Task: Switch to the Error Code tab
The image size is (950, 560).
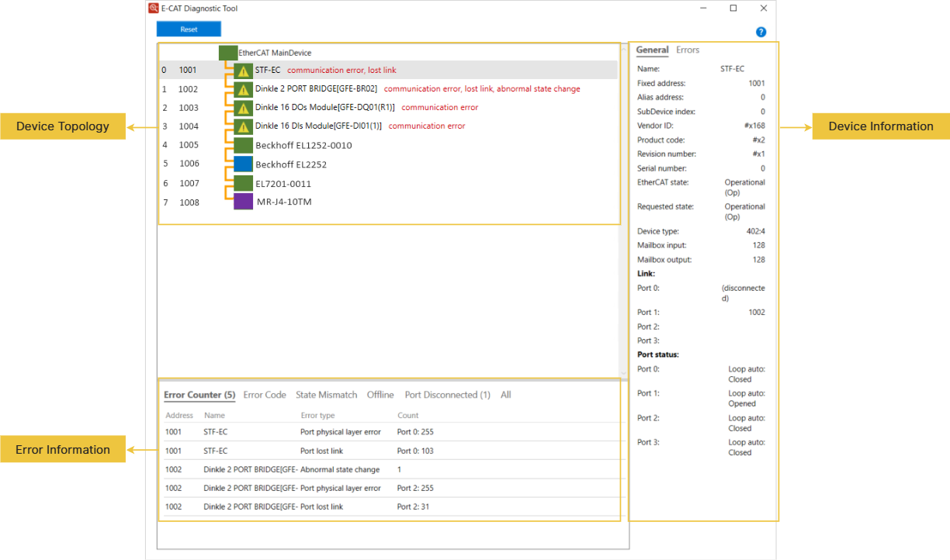Action: click(265, 395)
